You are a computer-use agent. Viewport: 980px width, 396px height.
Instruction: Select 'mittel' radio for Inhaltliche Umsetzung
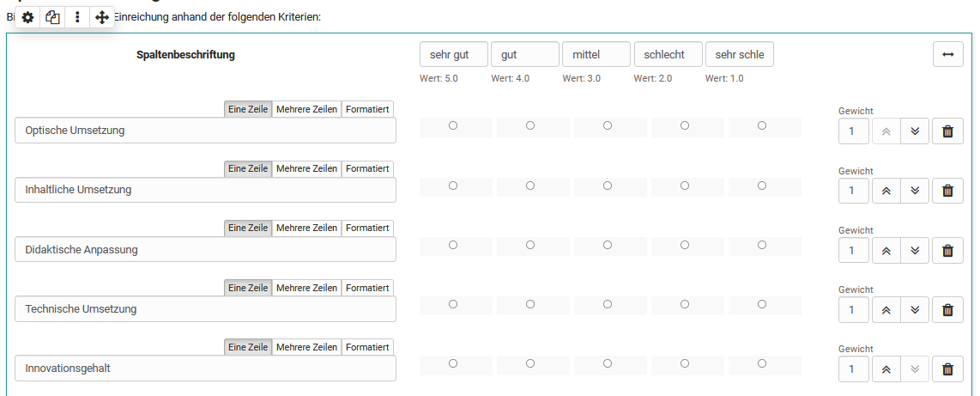(x=608, y=186)
